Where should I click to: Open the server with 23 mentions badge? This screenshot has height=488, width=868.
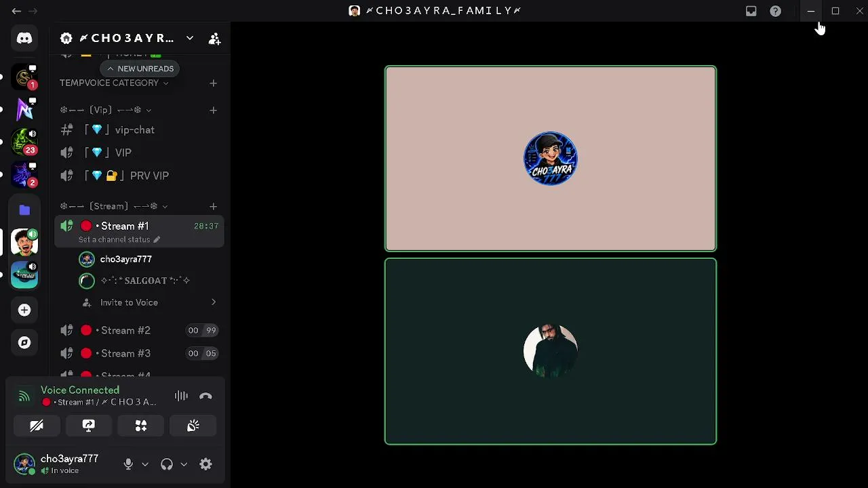[24, 142]
